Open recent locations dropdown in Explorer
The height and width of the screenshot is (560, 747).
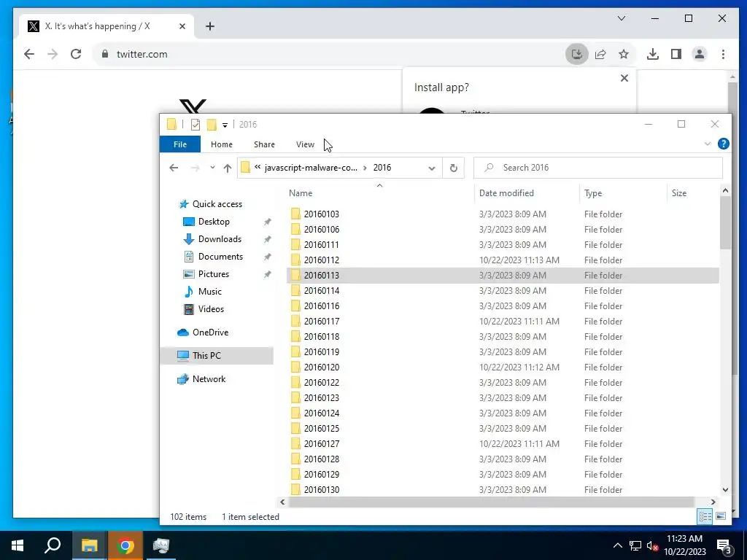coord(212,168)
